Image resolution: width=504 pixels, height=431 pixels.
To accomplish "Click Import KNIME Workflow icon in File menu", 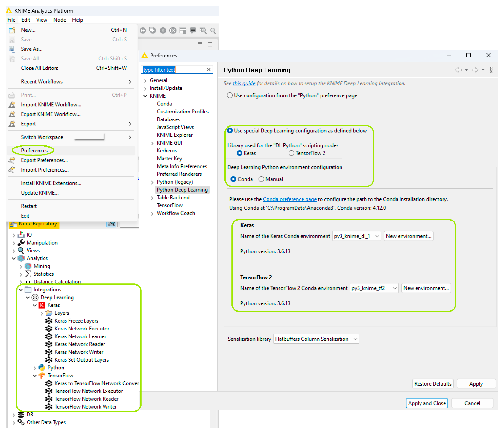I will 12,105.
